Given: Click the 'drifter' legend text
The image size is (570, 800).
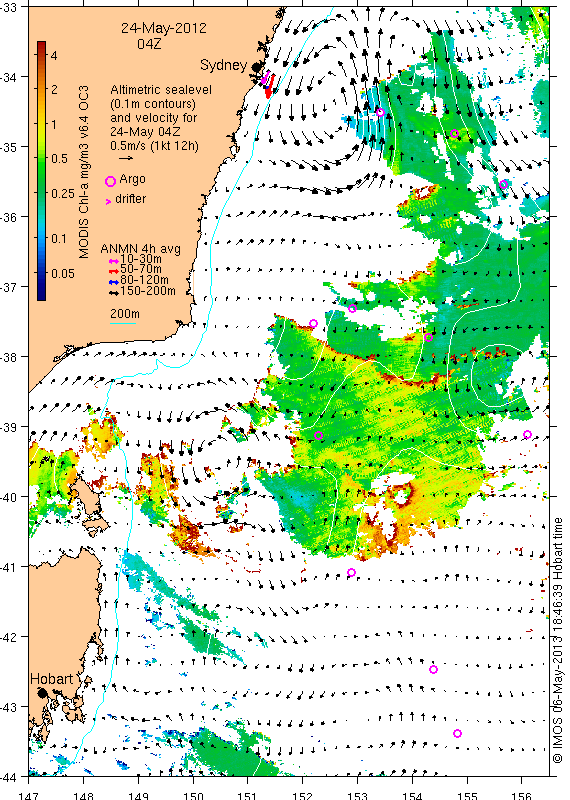Looking at the screenshot, I should tap(131, 199).
